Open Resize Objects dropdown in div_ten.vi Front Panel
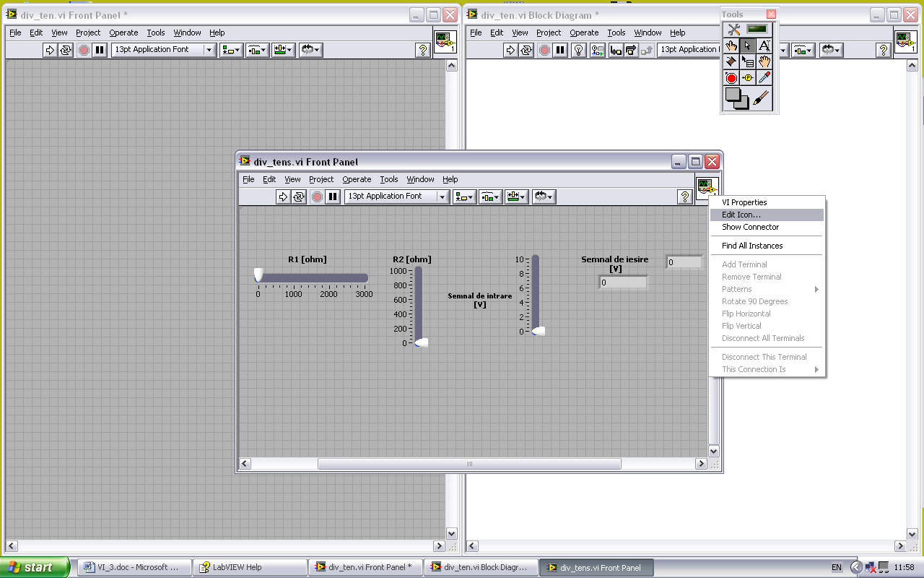The image size is (924, 578). pyautogui.click(x=283, y=50)
